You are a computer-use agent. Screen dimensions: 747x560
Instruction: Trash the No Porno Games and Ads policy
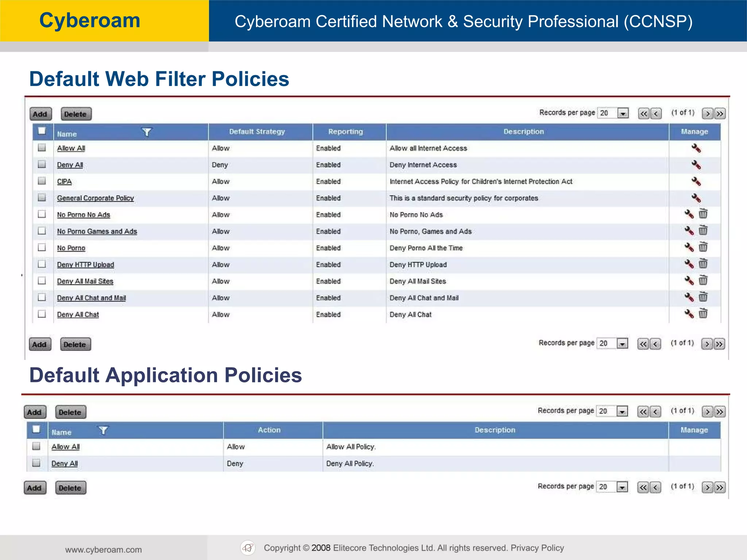coord(703,230)
